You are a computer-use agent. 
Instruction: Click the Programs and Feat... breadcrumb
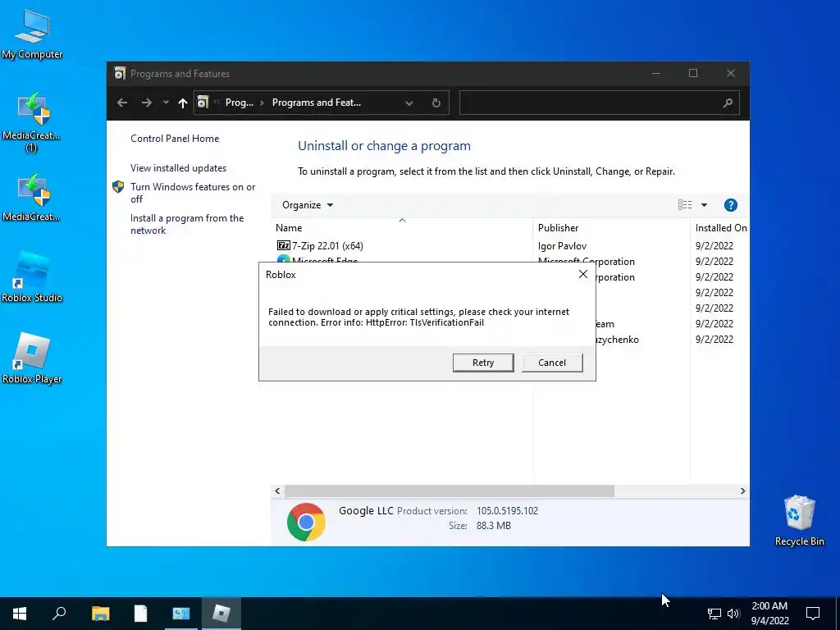pyautogui.click(x=316, y=103)
